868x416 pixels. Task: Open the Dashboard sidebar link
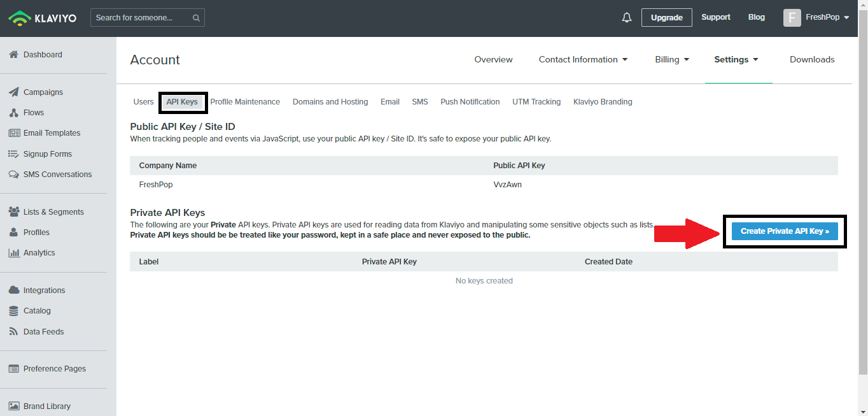[43, 55]
